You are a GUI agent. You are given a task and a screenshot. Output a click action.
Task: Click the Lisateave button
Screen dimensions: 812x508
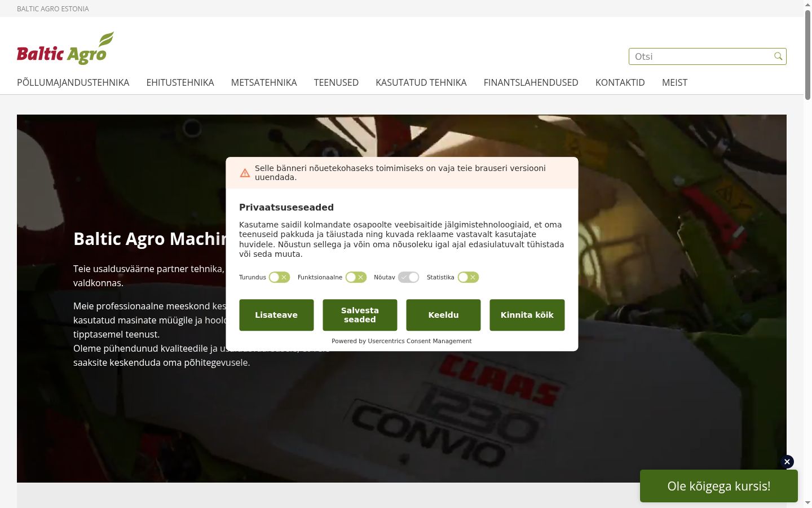[276, 315]
